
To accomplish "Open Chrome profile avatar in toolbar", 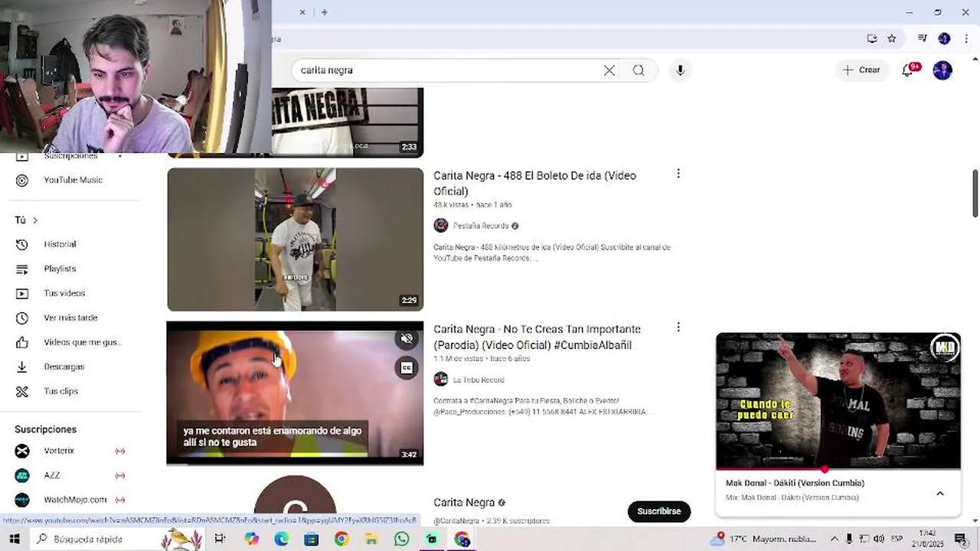I will (x=944, y=39).
